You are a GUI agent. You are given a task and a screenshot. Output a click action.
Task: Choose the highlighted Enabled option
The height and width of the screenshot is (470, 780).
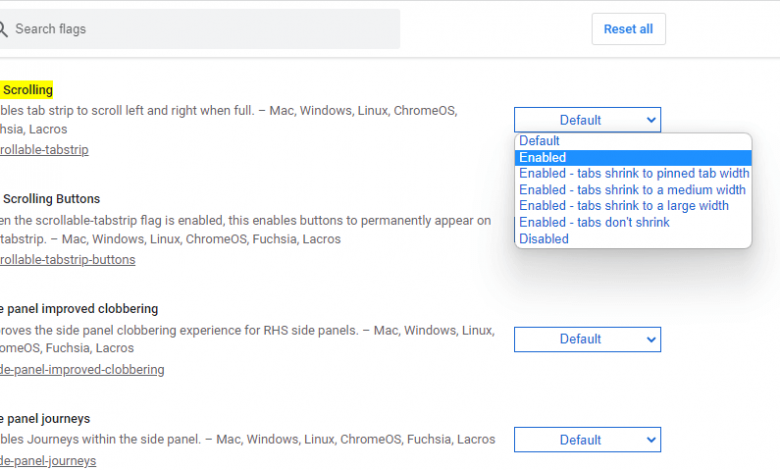(543, 157)
